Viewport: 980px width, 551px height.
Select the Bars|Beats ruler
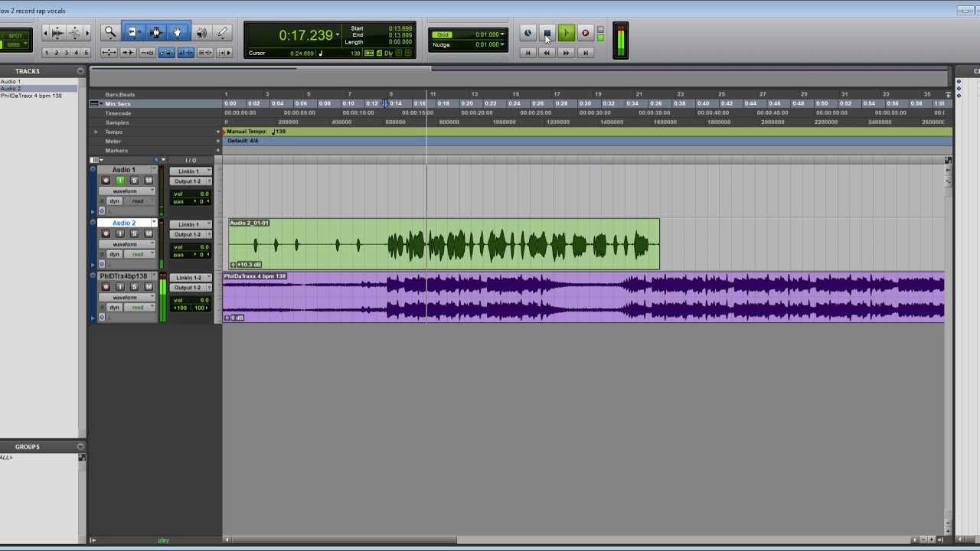120,95
